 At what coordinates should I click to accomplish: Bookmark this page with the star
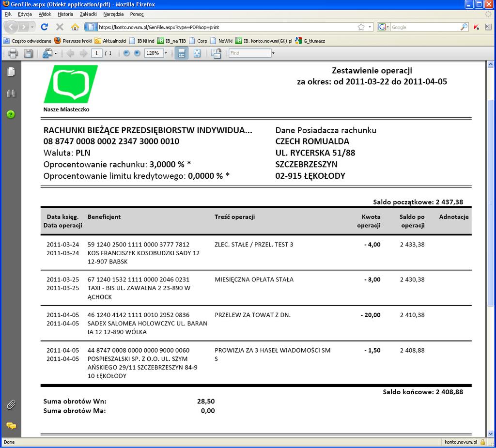(x=361, y=27)
